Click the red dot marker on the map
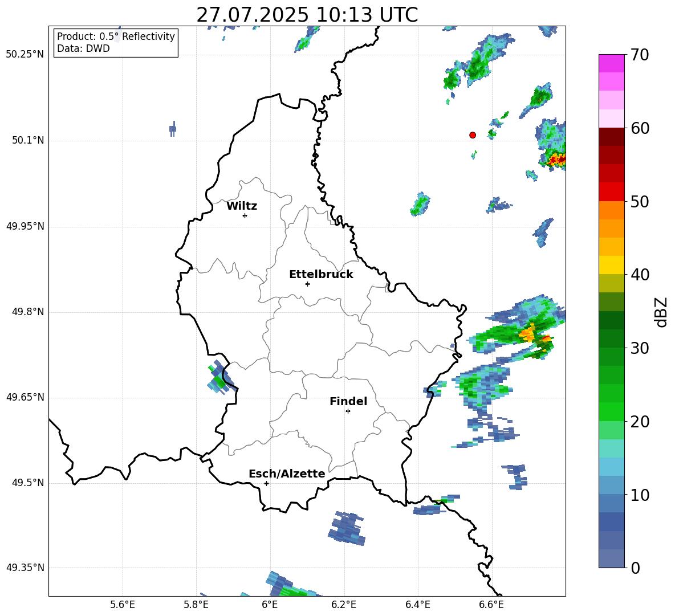 [472, 135]
